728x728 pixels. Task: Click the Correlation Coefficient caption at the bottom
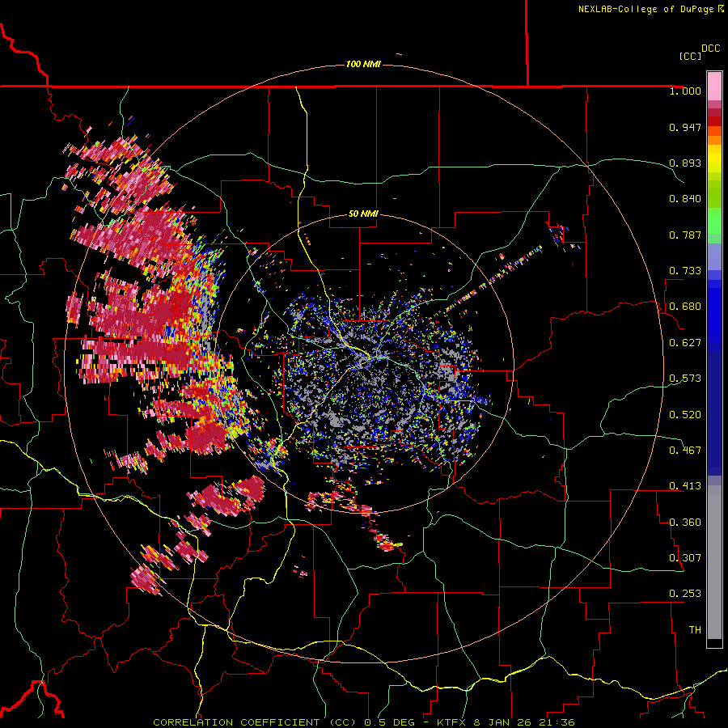[364, 722]
